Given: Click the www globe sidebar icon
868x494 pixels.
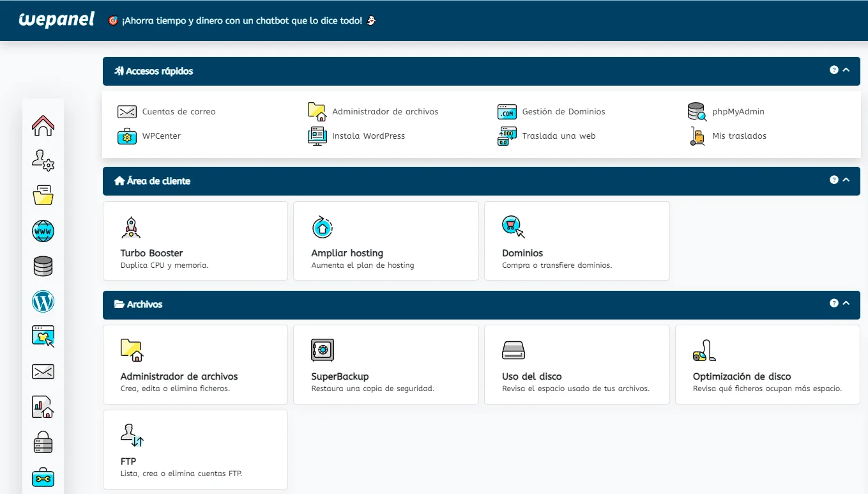Looking at the screenshot, I should tap(43, 231).
